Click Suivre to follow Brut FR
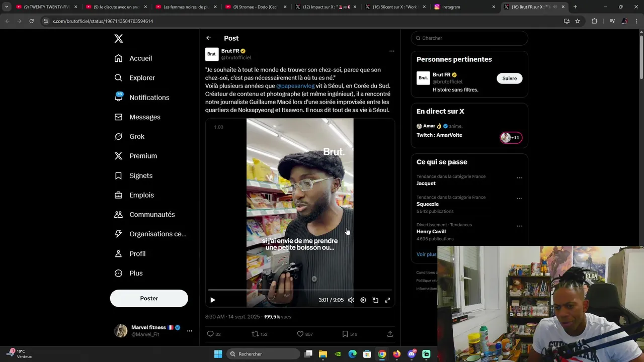The image size is (644, 362). tap(510, 78)
